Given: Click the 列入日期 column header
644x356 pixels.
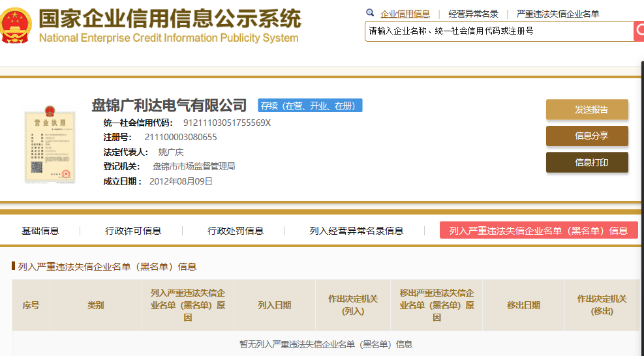Looking at the screenshot, I should click(275, 305).
